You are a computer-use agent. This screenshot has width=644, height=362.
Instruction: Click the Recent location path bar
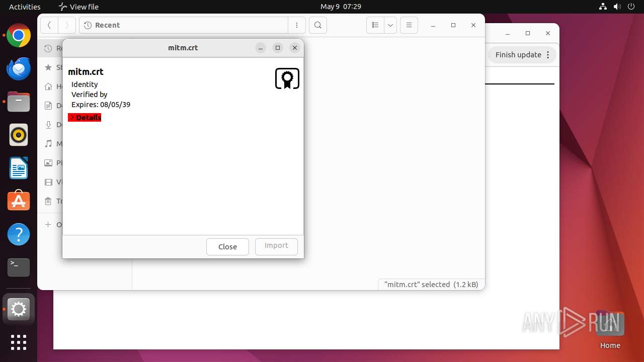[184, 25]
